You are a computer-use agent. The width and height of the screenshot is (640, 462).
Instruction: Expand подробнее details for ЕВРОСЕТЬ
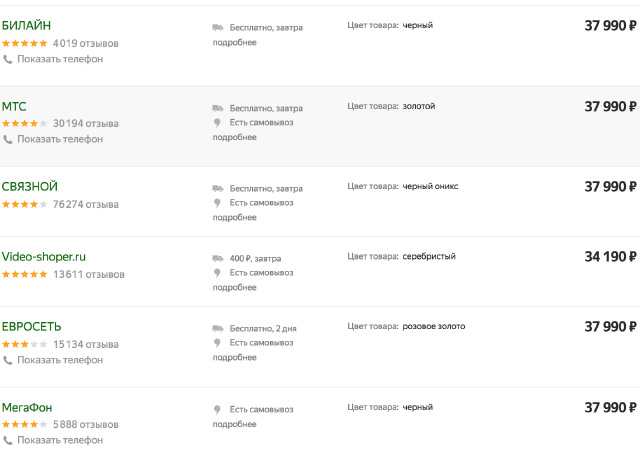click(234, 358)
